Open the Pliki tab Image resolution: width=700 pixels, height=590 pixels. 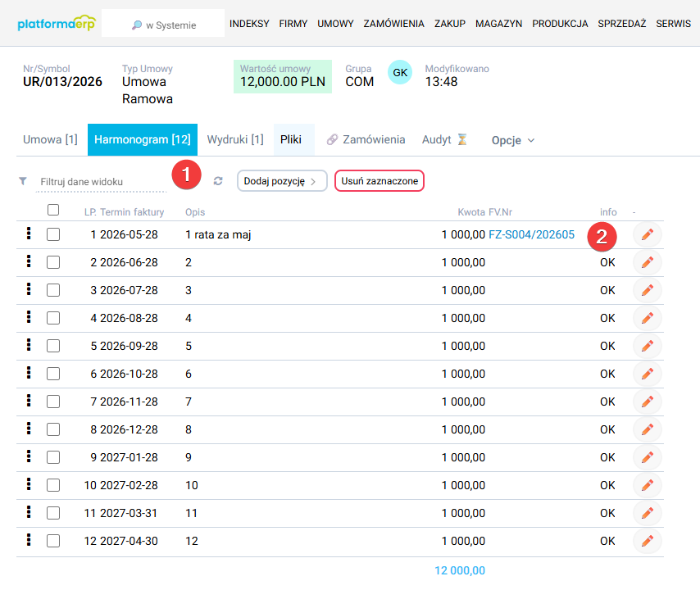coord(293,139)
